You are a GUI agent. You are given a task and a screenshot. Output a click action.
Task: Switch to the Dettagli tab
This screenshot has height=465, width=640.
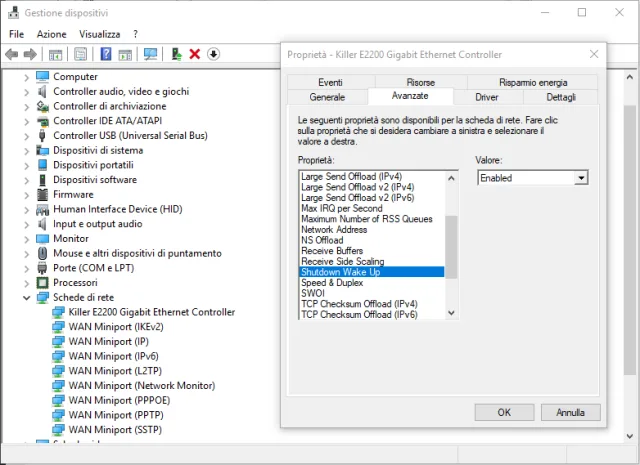(561, 97)
